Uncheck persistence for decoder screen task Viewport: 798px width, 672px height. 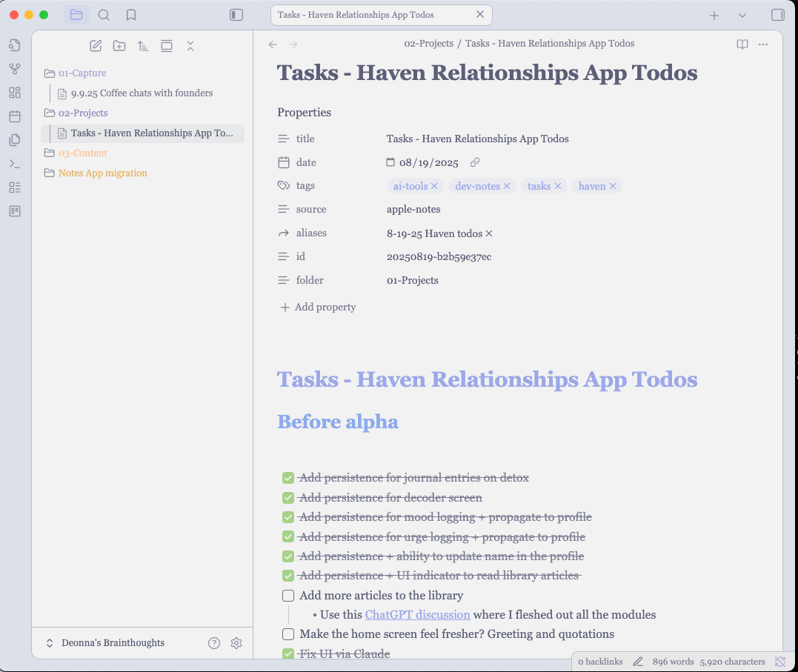tap(288, 497)
